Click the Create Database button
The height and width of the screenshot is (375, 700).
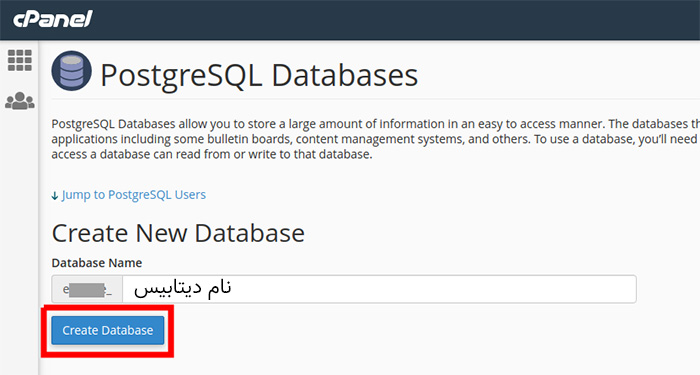coord(108,330)
